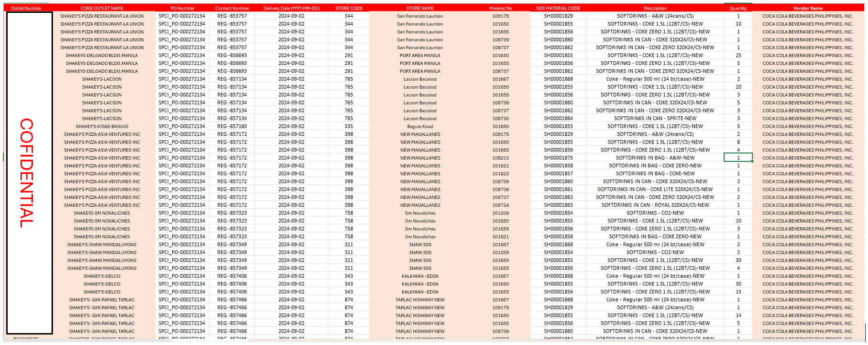This screenshot has width=868, height=345.
Task: Select contact number REG -857160
Action: [x=232, y=126]
